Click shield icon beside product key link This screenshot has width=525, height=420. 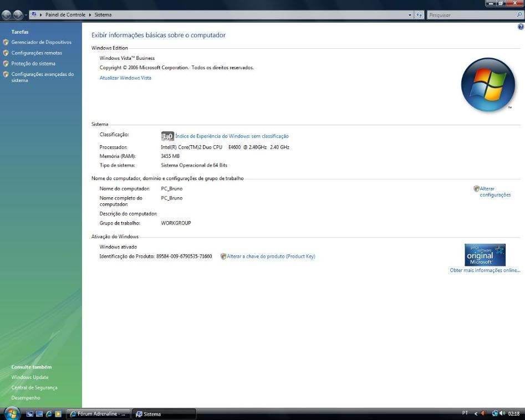coord(223,257)
